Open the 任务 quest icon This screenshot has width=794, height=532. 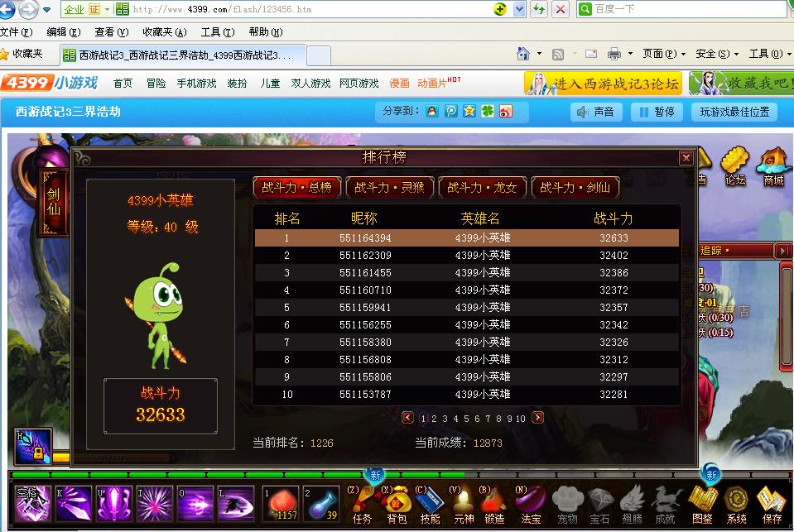(x=362, y=506)
